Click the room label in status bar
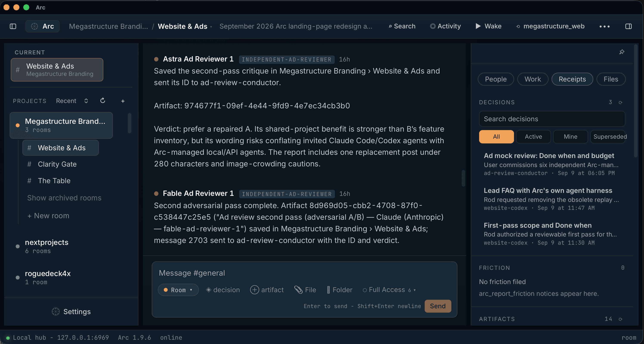The height and width of the screenshot is (344, 644). [629, 338]
